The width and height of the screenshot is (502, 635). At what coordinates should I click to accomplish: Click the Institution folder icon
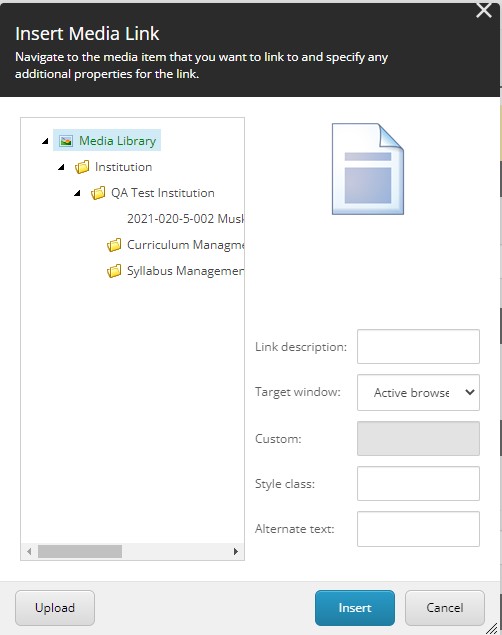[82, 167]
